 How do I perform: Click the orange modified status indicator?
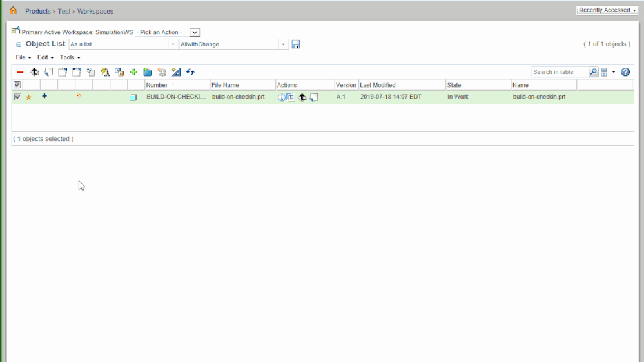[79, 95]
